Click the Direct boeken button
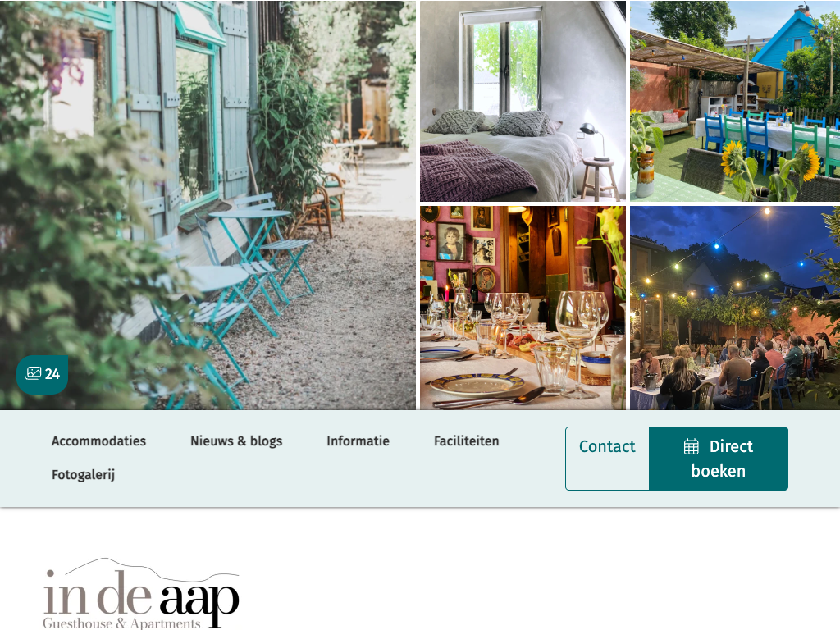 [719, 459]
